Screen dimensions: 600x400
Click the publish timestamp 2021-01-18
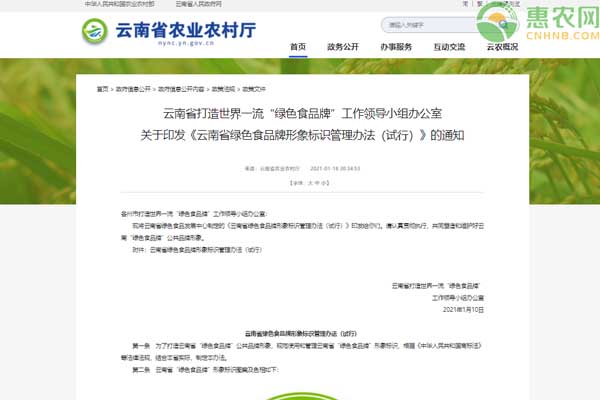[x=335, y=168]
